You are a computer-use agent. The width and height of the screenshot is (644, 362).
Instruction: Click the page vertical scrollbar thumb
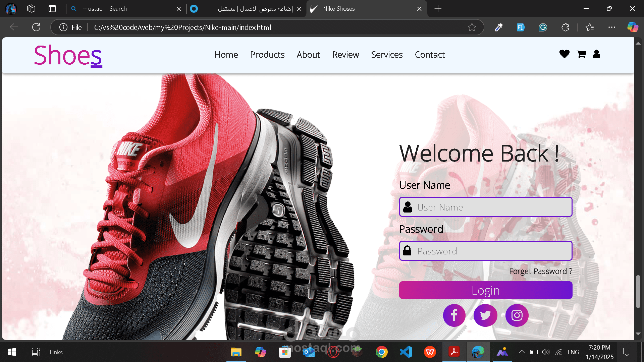coord(638,291)
